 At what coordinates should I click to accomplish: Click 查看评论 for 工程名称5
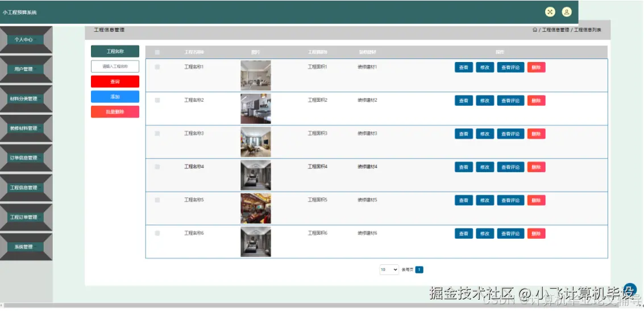510,201
